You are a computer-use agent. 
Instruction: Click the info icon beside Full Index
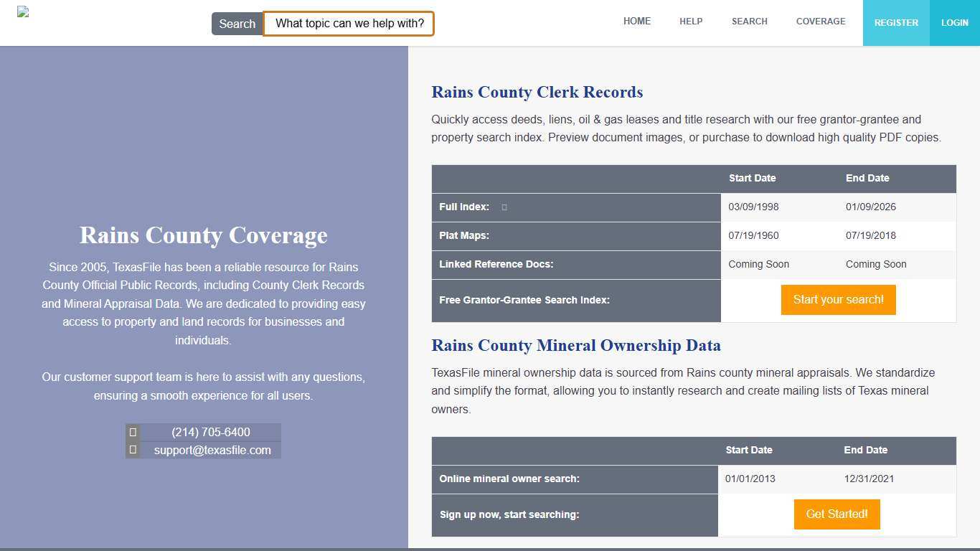point(504,207)
